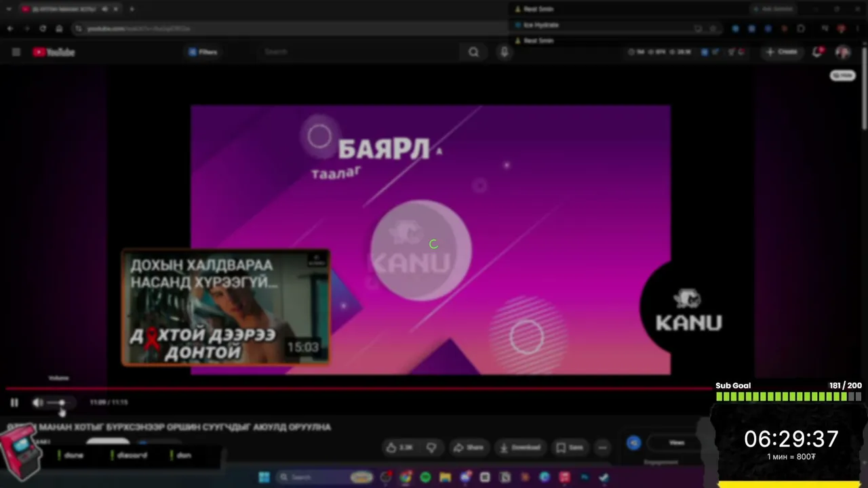The image size is (868, 488).
Task: Open the Filters button in YouTube header
Action: click(203, 52)
